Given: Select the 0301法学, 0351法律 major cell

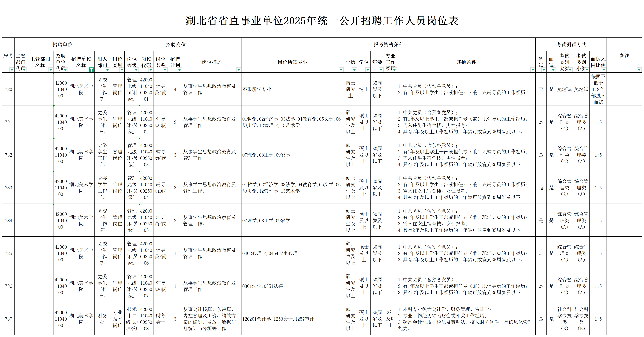Looking at the screenshot, I should point(293,286).
